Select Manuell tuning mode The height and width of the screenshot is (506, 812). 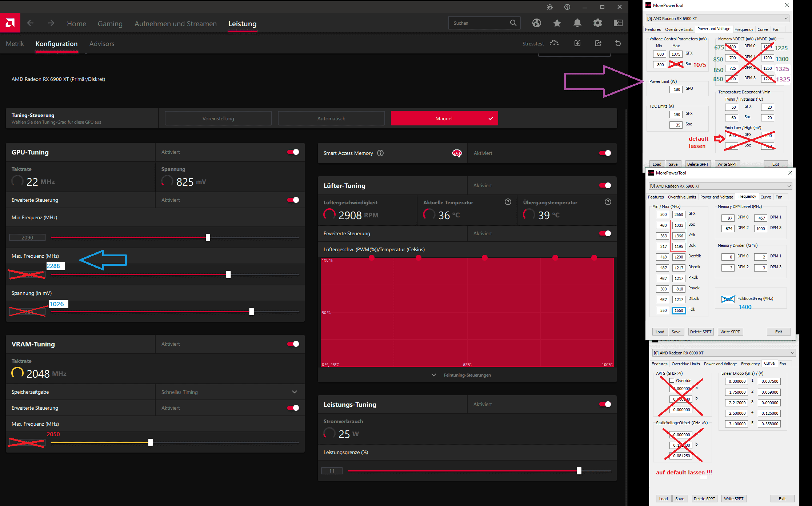tap(444, 119)
